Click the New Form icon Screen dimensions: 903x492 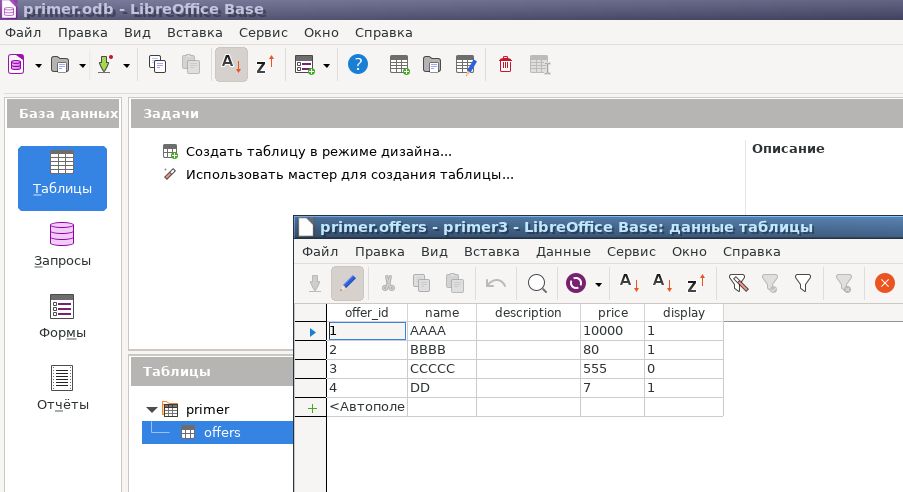coord(305,65)
